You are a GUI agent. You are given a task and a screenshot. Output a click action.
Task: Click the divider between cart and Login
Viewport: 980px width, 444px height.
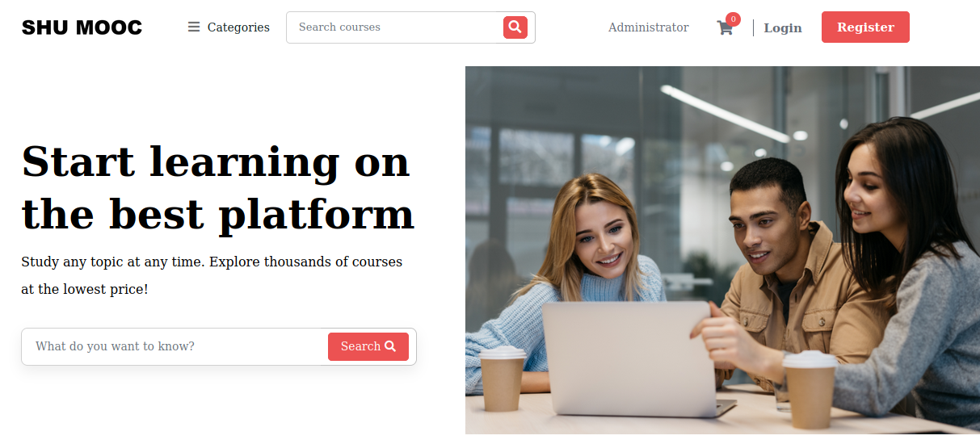tap(753, 27)
